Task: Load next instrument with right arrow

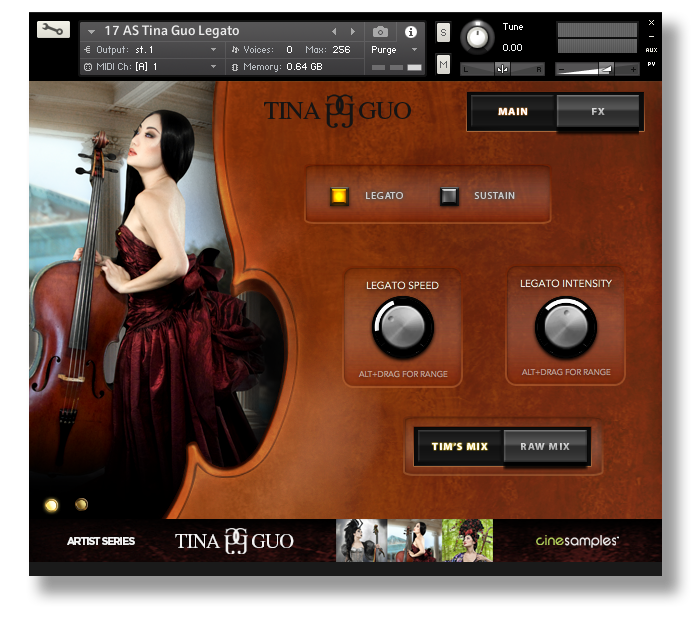Action: click(x=353, y=31)
